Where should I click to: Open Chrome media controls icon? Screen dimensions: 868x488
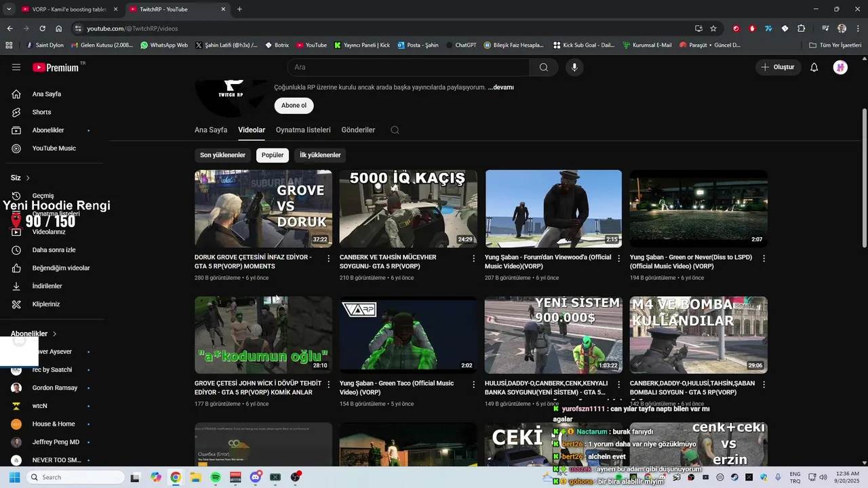(x=825, y=28)
